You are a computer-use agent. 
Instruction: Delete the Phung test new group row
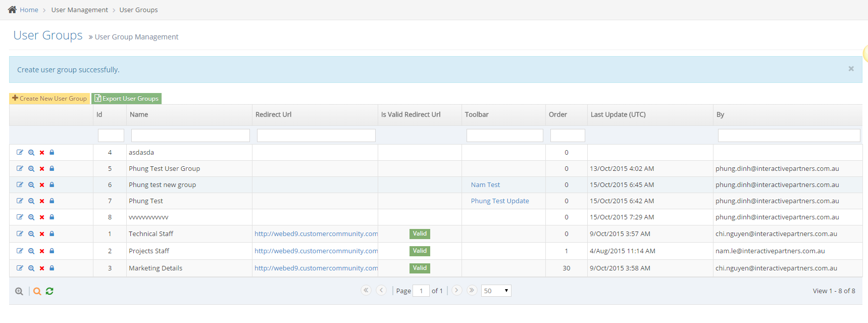click(42, 185)
